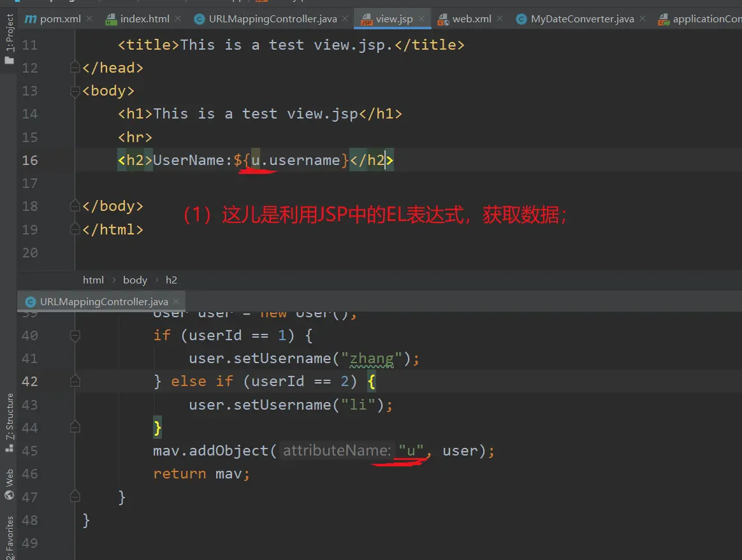Click the JSP file icon on view.jsp tab
The width and height of the screenshot is (742, 560).
pyautogui.click(x=367, y=19)
